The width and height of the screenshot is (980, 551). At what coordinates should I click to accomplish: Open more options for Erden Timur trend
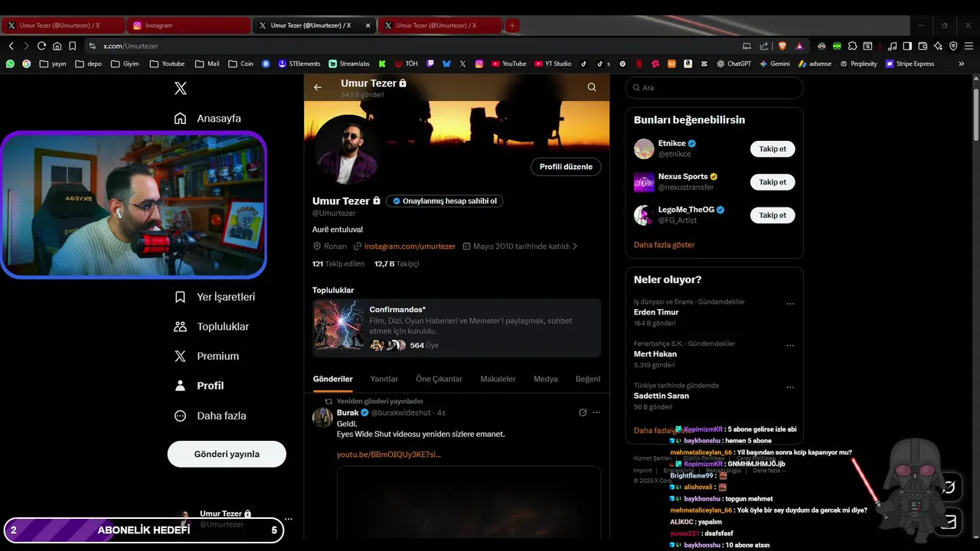pyautogui.click(x=790, y=304)
